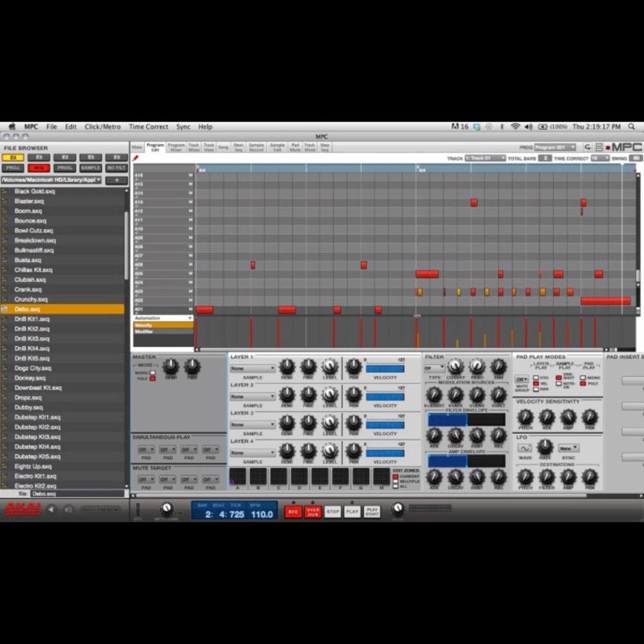The height and width of the screenshot is (644, 644).
Task: Toggle Sample Play ONE-SHOT checkbox
Action: pos(558,377)
